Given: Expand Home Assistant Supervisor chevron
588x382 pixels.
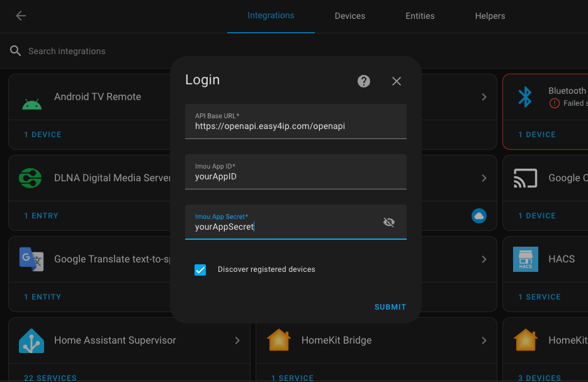Looking at the screenshot, I should pos(237,340).
